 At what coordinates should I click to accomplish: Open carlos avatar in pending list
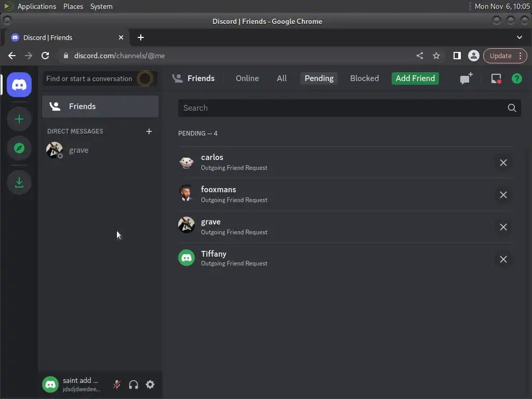click(187, 163)
